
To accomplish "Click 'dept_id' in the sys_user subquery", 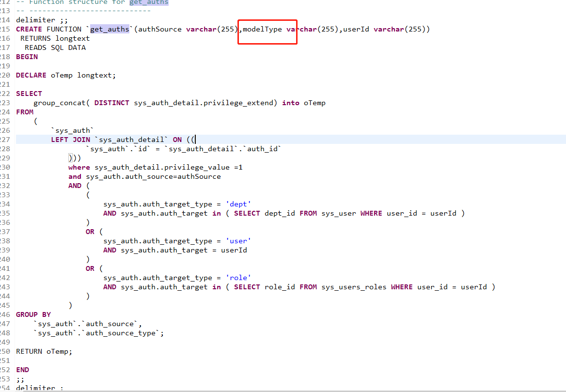I will point(280,213).
